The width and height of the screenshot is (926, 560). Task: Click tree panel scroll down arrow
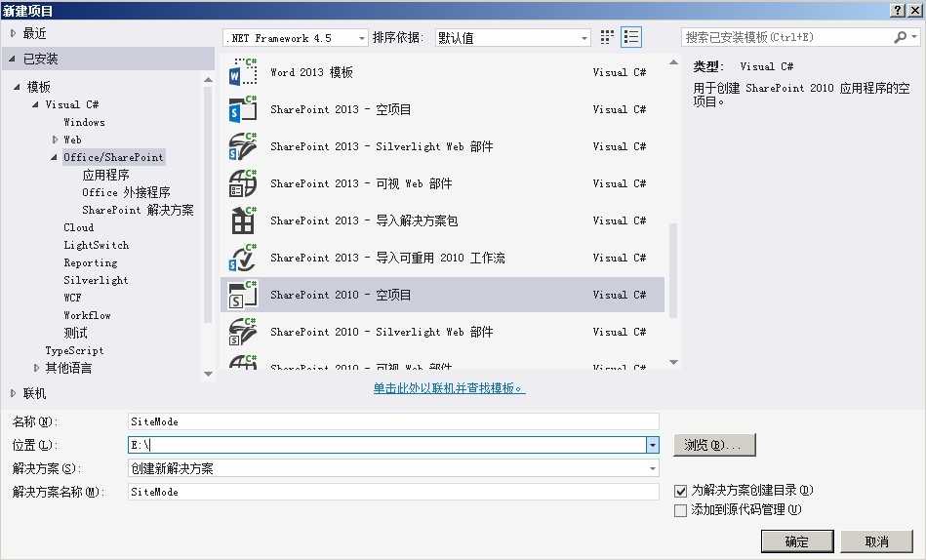[x=208, y=374]
